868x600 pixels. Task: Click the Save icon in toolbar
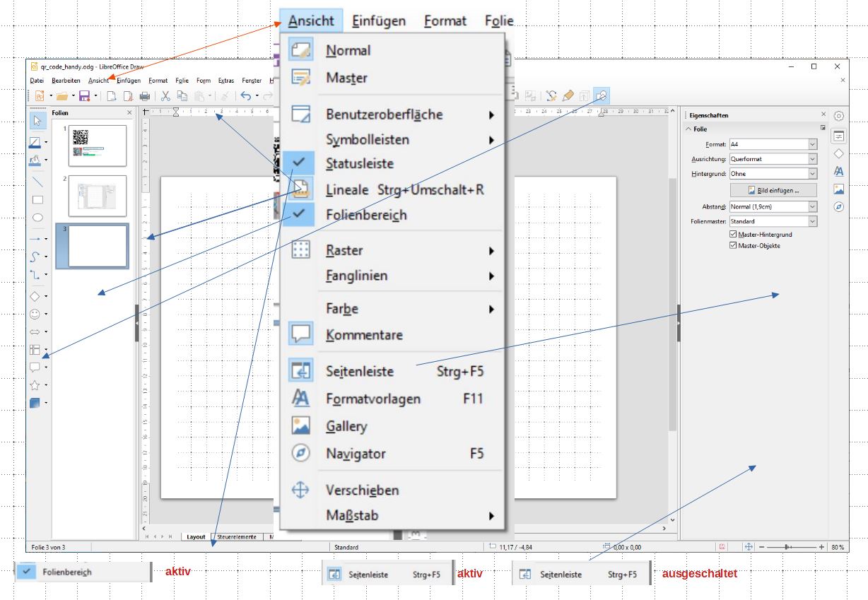click(84, 96)
